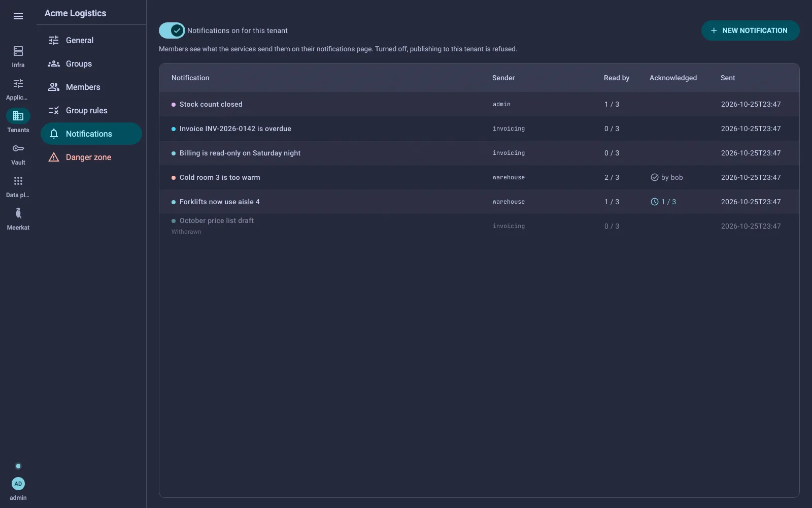Open the Infra section icon
Screen dimensions: 812x508
click(18, 51)
